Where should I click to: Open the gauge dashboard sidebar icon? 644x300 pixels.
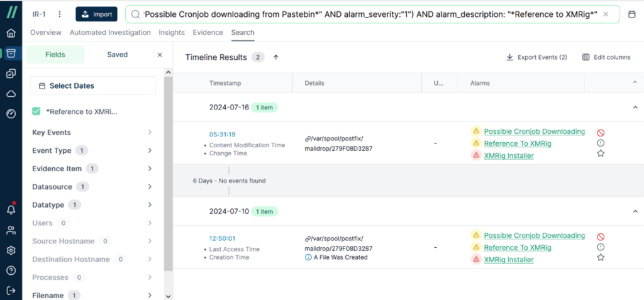point(11,114)
